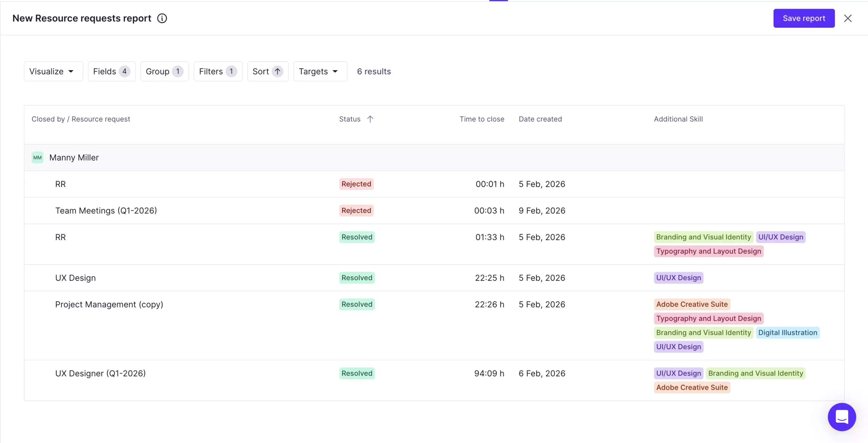The width and height of the screenshot is (868, 443).
Task: Open the Group options button
Action: click(x=164, y=71)
